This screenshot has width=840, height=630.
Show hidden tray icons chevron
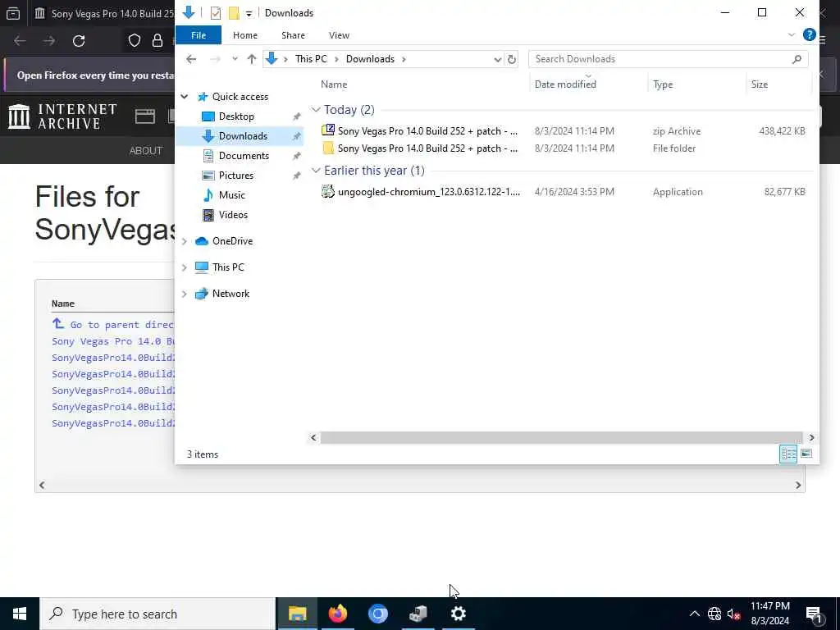tap(694, 614)
